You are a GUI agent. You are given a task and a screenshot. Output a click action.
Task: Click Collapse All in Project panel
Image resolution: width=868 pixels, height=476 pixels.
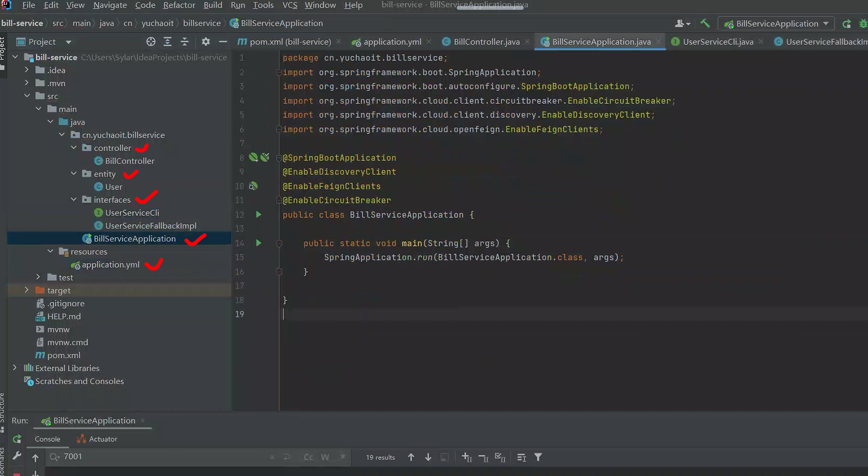184,41
